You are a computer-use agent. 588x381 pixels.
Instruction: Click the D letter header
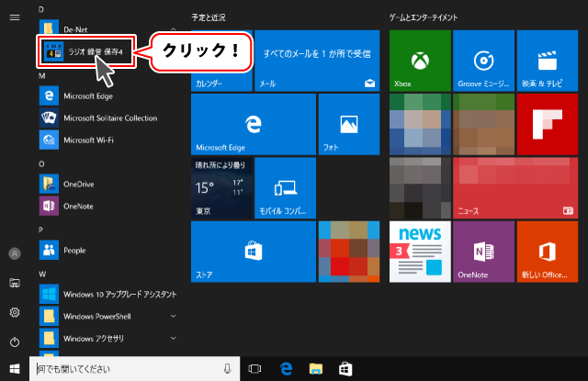pos(41,9)
